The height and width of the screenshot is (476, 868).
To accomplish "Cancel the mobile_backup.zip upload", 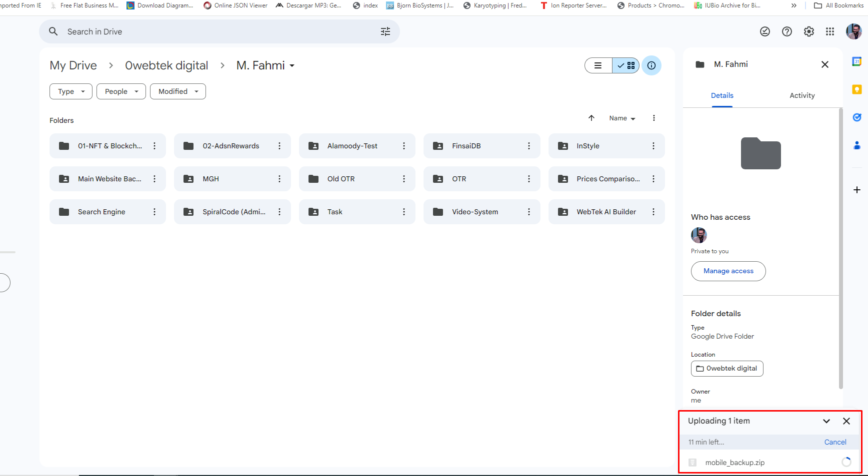I will 835,442.
